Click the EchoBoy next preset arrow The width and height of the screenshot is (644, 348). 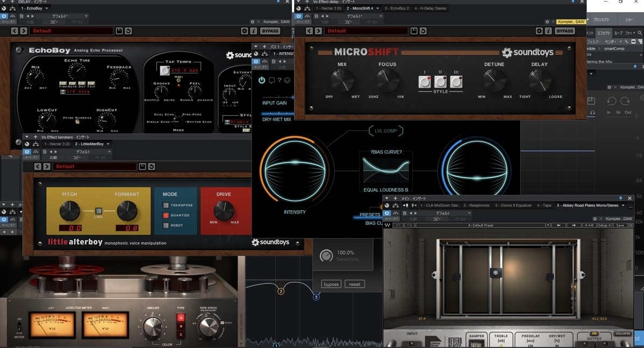[24, 31]
